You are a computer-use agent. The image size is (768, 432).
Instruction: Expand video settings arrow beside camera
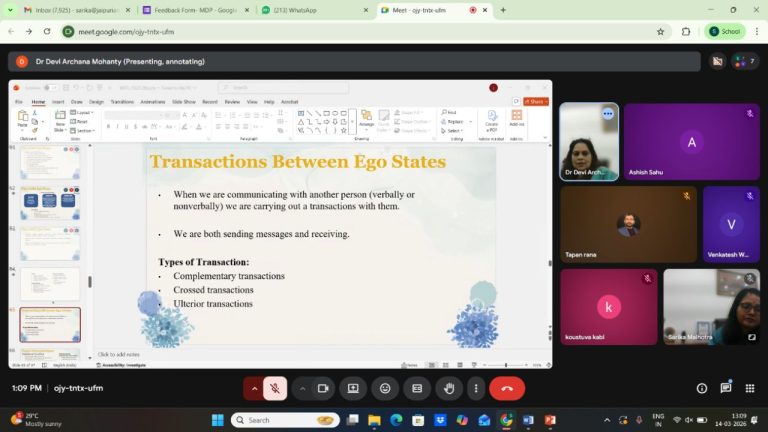[x=302, y=388]
